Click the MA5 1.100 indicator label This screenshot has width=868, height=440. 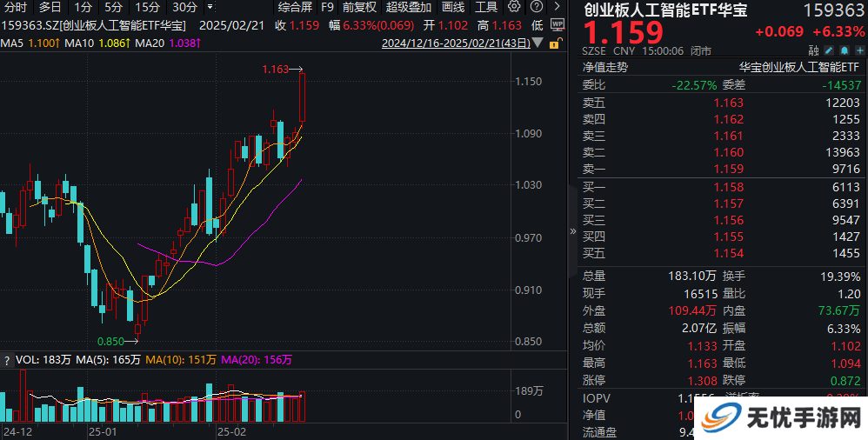click(30, 43)
